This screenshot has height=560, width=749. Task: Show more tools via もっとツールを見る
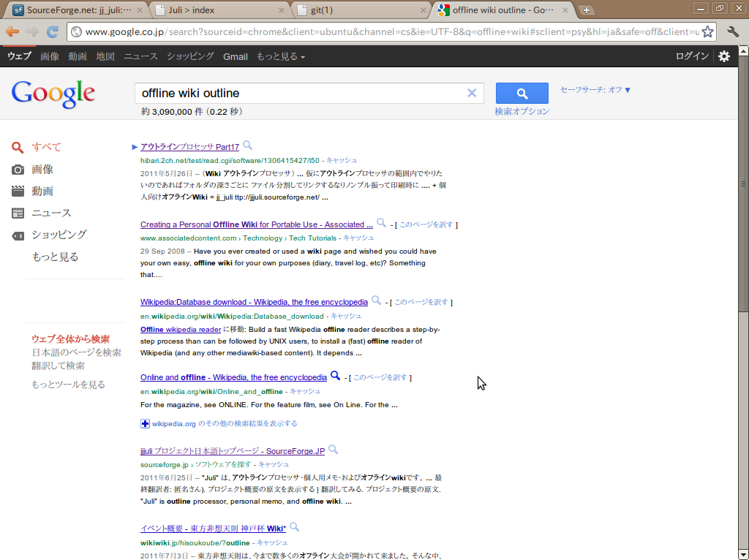pyautogui.click(x=68, y=385)
